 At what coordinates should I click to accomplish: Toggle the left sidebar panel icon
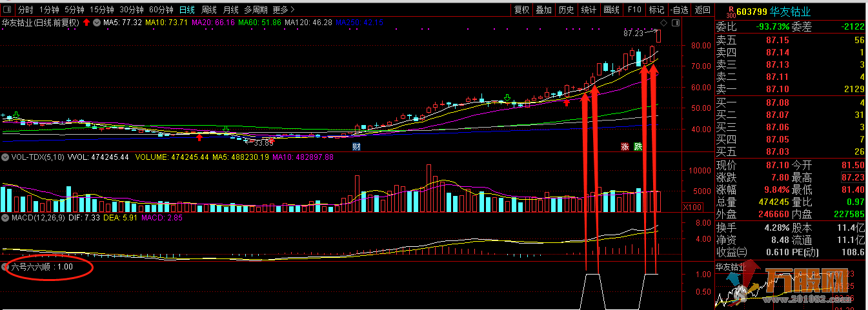[x=6, y=10]
